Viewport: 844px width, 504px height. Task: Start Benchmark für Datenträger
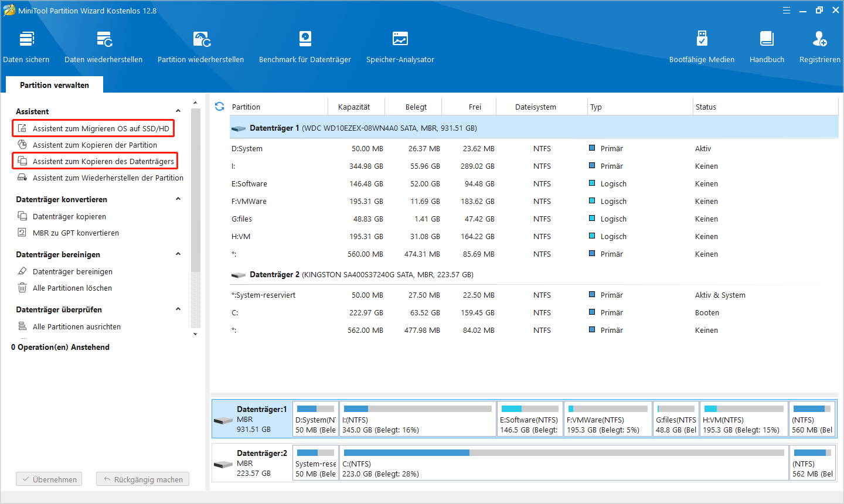click(305, 47)
